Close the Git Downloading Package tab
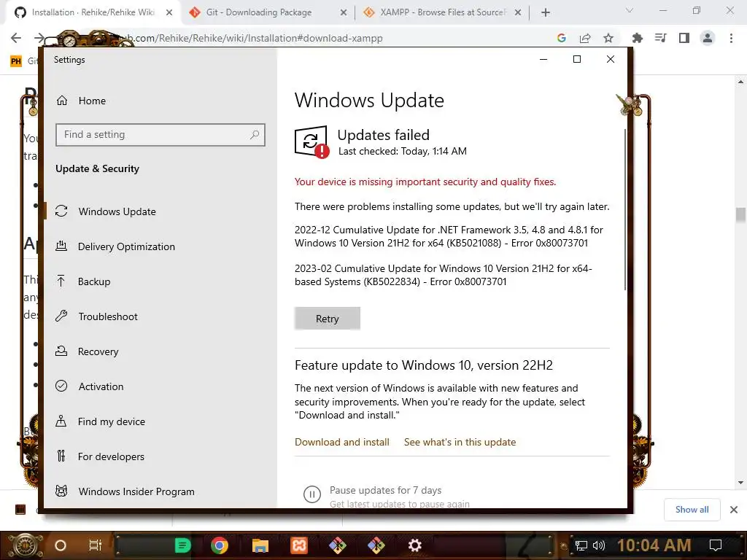 pyautogui.click(x=343, y=13)
